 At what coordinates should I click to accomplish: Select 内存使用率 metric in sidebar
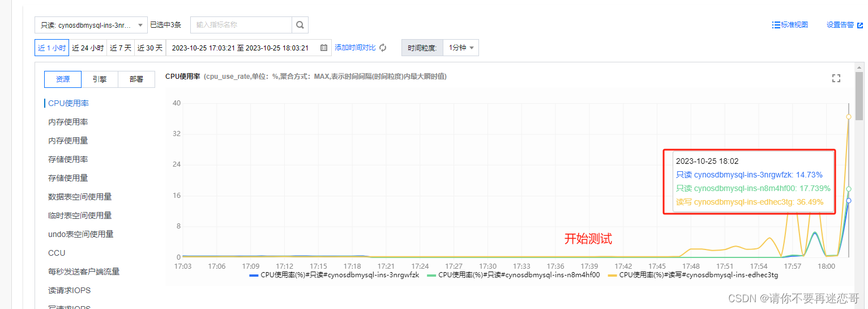coord(68,122)
